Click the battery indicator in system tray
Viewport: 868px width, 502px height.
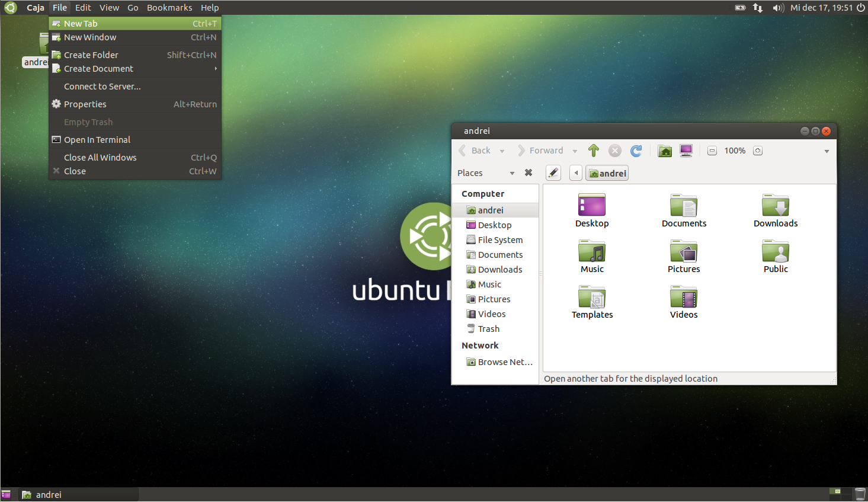(740, 8)
